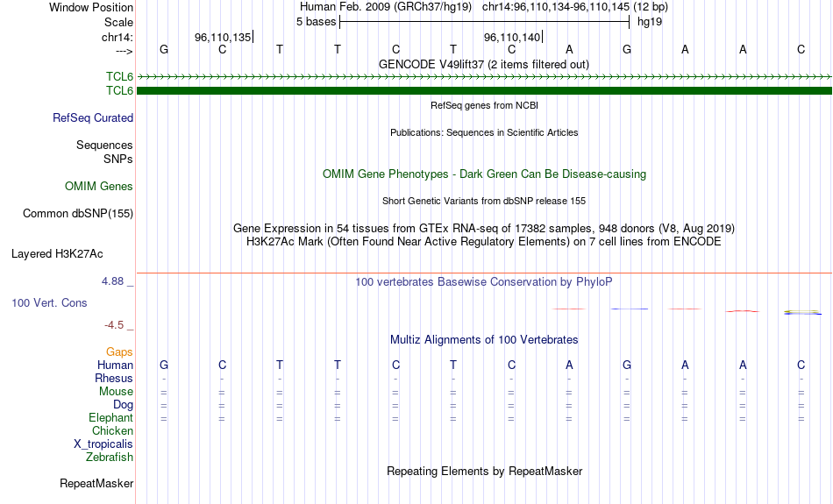This screenshot has height=504, width=833.
Task: Click the 100 Vert. Cons track label
Action: tap(49, 302)
